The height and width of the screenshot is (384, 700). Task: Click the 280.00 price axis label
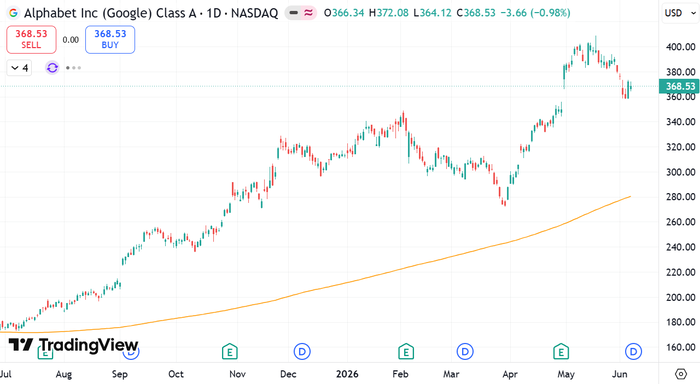pos(680,197)
